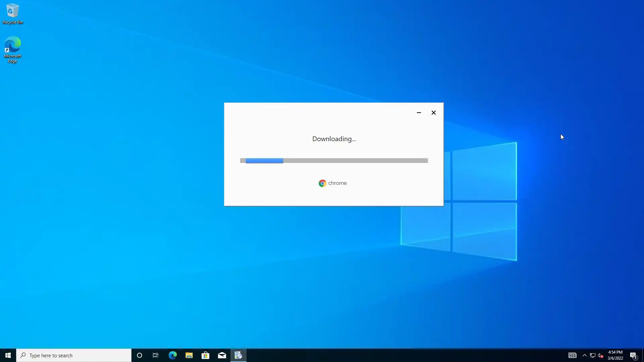Open Microsoft Store from the taskbar
This screenshot has height=362, width=644.
coord(205,355)
